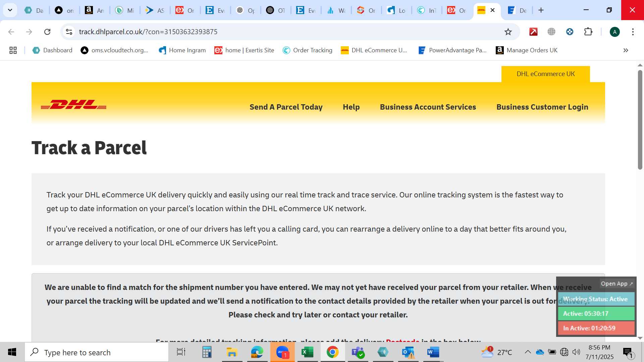Viewport: 644px width, 362px height.
Task: Open a new browser tab
Action: tap(541, 10)
